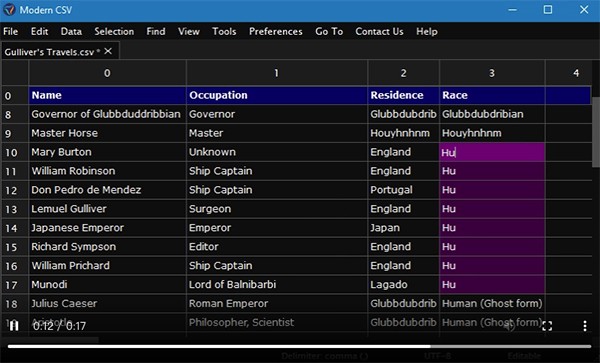
Task: Open the Find menu
Action: coord(156,31)
